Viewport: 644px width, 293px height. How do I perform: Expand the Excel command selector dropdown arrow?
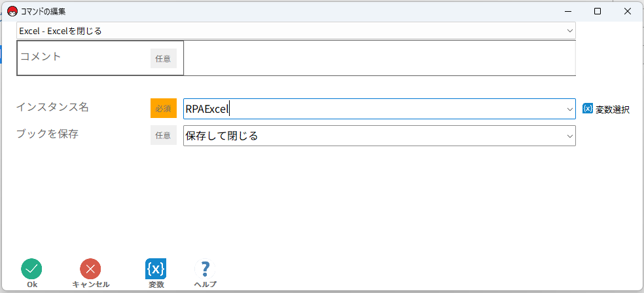click(569, 31)
